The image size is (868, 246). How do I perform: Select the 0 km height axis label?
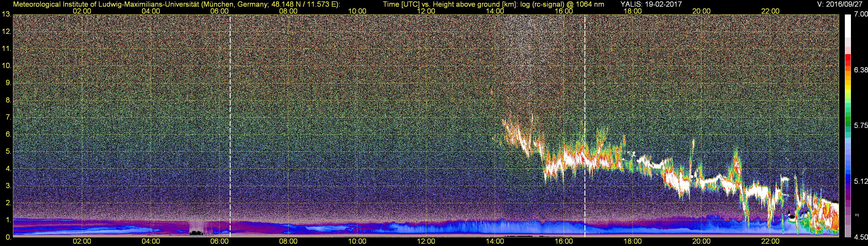click(x=9, y=237)
